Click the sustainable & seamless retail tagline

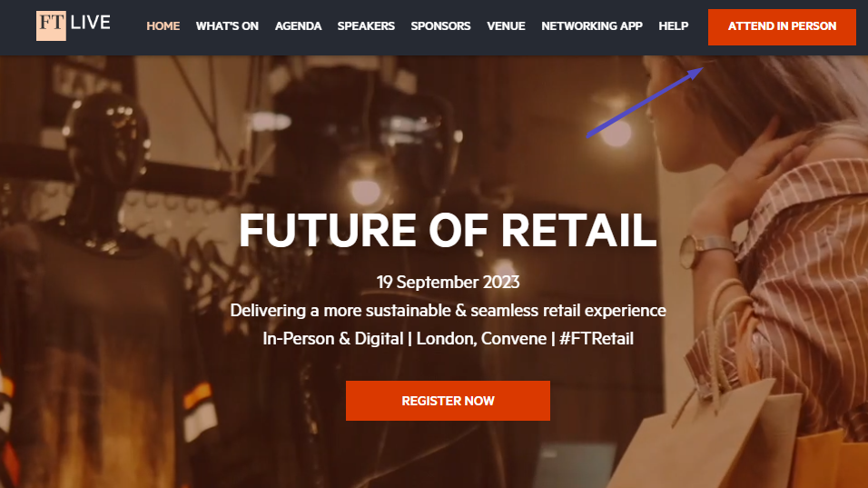tap(448, 310)
